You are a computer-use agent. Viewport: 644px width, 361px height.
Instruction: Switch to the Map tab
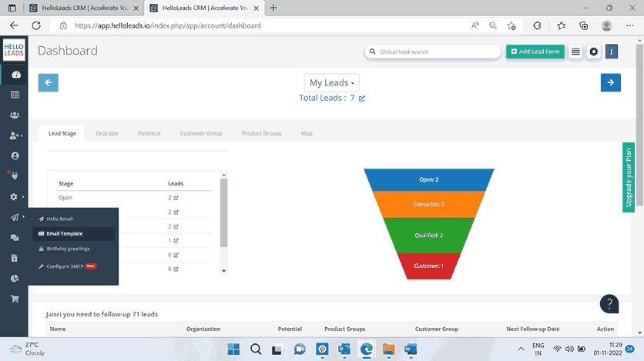[x=307, y=133]
